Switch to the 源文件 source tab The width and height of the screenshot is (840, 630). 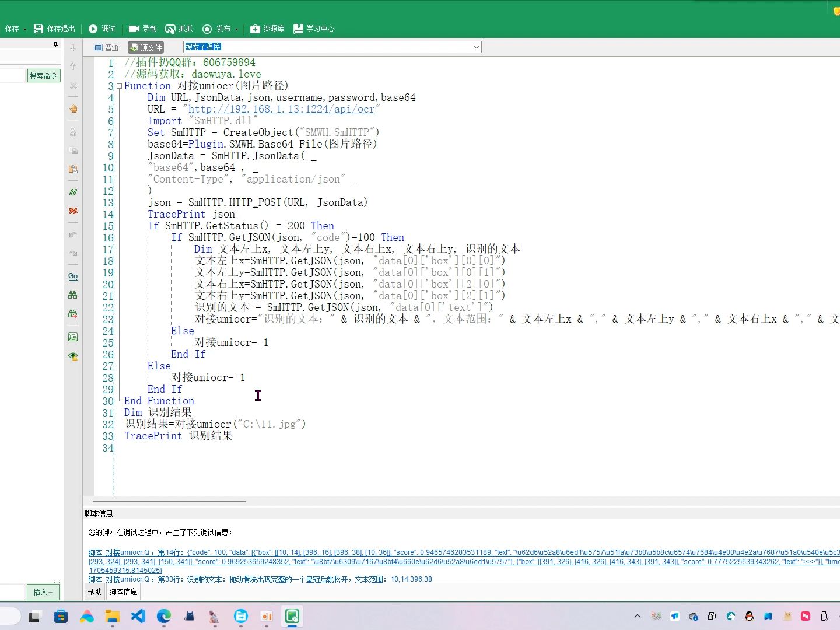point(146,47)
